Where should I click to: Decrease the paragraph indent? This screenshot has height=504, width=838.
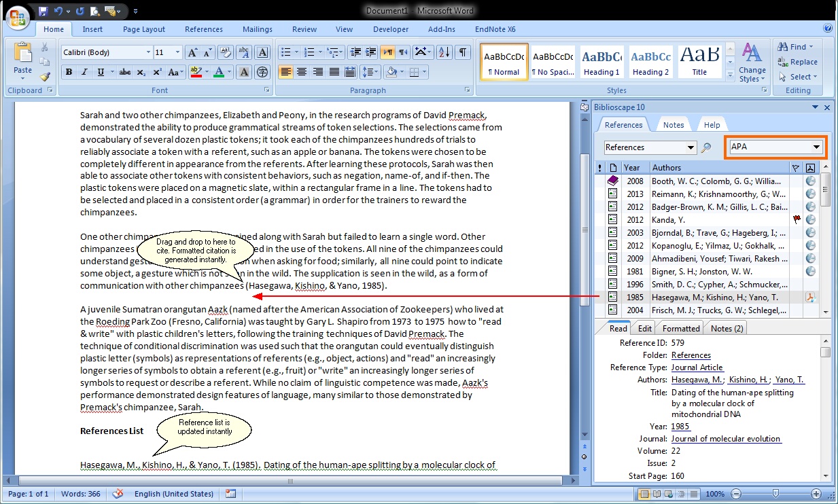[355, 52]
